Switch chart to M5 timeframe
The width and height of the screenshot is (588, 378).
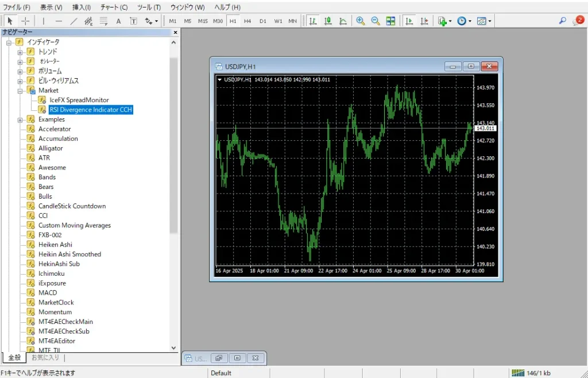(x=188, y=21)
